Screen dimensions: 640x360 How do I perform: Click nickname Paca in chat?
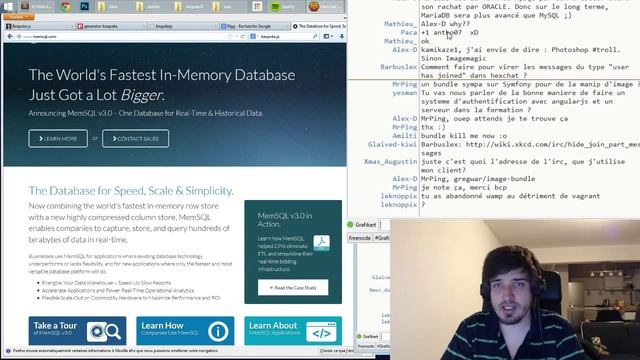coord(409,32)
